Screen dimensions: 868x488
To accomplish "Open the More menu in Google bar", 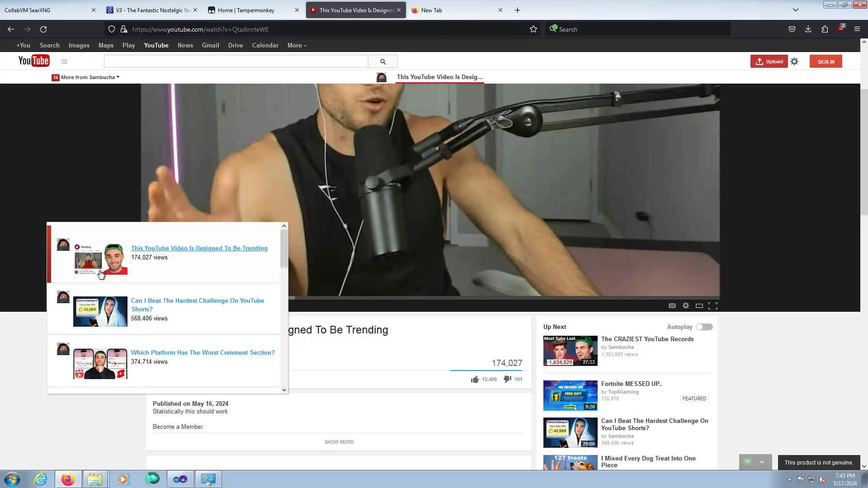I will click(297, 45).
